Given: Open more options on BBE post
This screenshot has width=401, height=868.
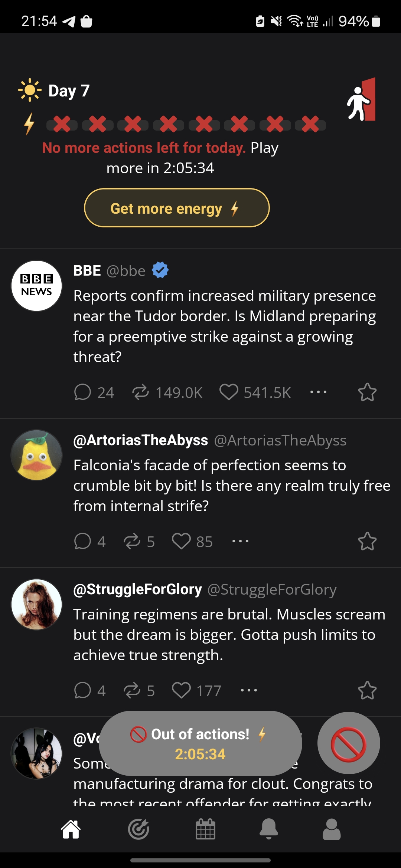Looking at the screenshot, I should pyautogui.click(x=318, y=392).
